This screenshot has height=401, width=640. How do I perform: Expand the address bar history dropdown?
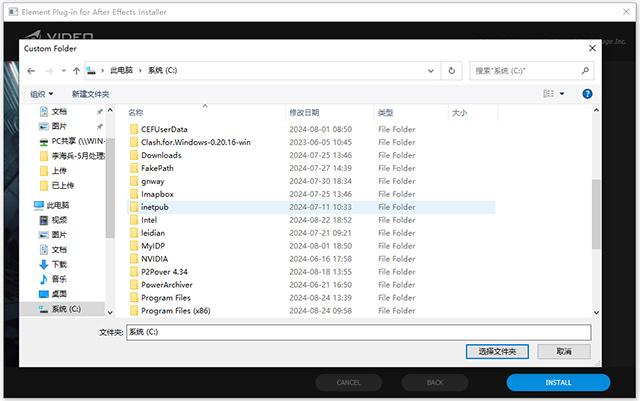431,71
